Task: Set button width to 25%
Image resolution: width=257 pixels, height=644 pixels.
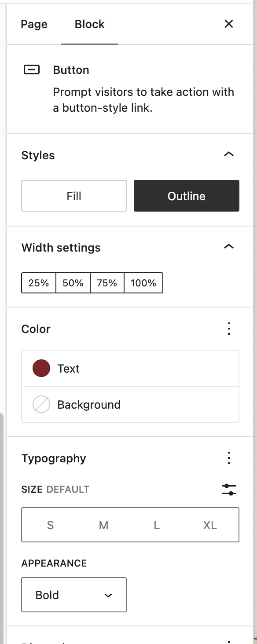Action: click(39, 283)
